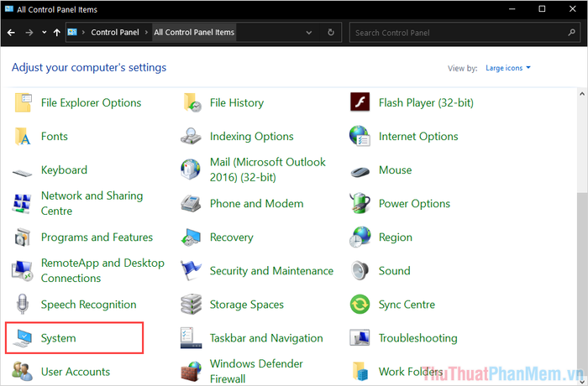The image size is (588, 386).
Task: Open the Recovery link
Action: [x=231, y=237]
